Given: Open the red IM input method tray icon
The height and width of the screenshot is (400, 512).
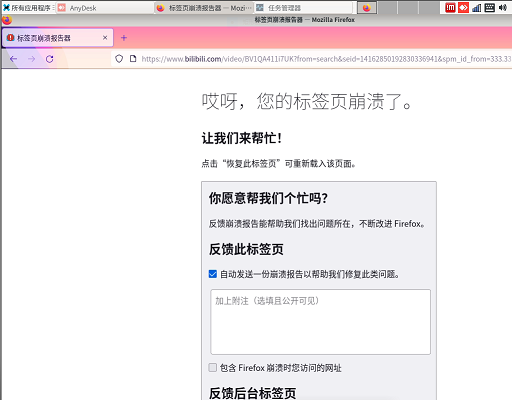Looking at the screenshot, I should [450, 7].
